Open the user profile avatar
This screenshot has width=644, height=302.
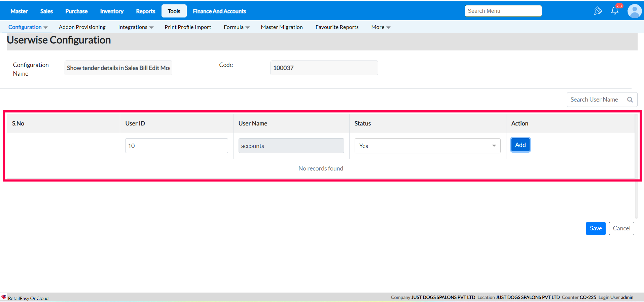(635, 11)
